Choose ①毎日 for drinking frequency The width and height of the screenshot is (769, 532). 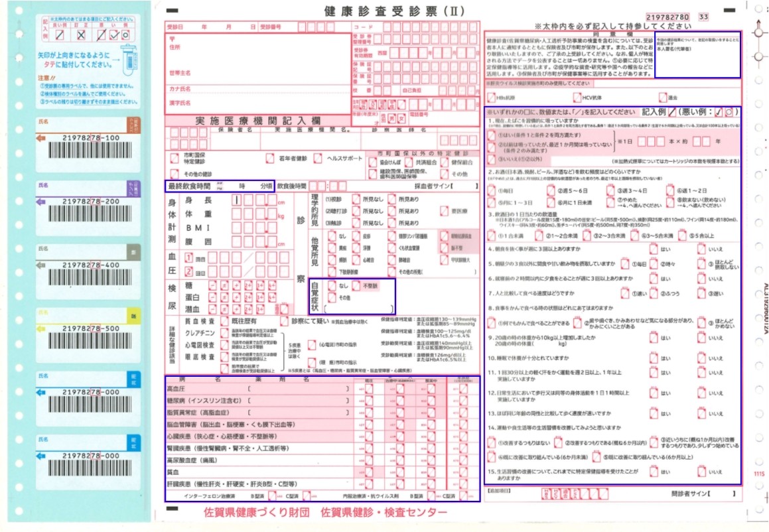[491, 190]
